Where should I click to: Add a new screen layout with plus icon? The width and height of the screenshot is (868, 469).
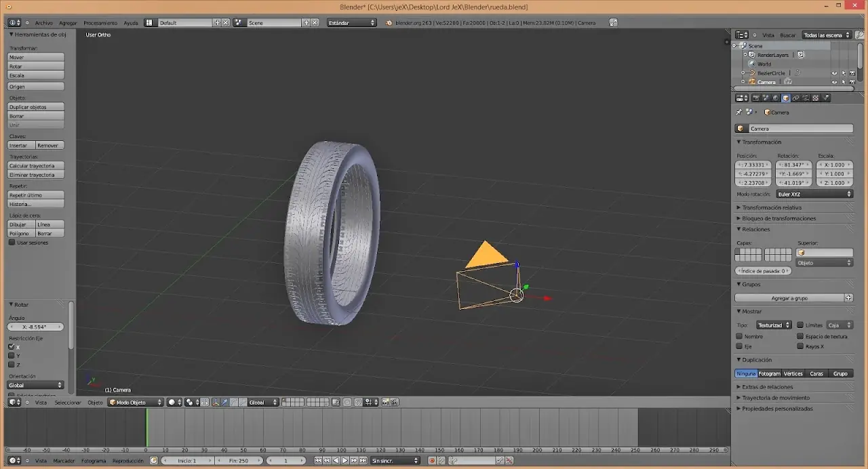point(218,22)
